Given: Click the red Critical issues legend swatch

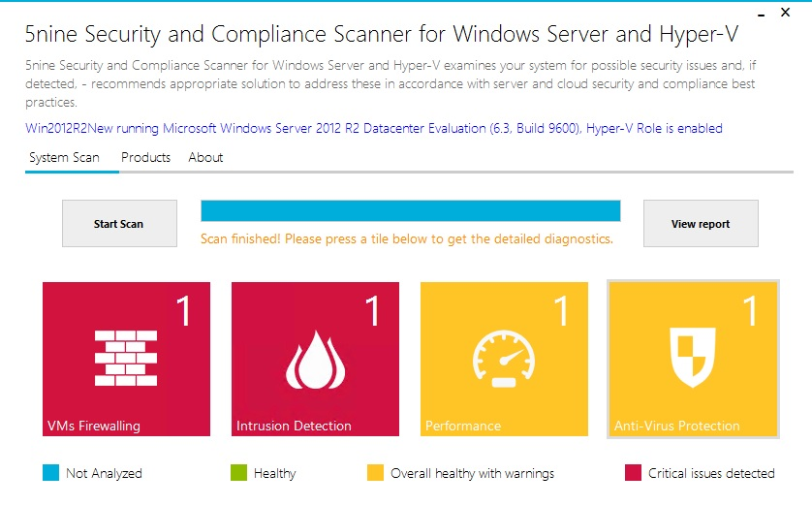Looking at the screenshot, I should tap(633, 473).
